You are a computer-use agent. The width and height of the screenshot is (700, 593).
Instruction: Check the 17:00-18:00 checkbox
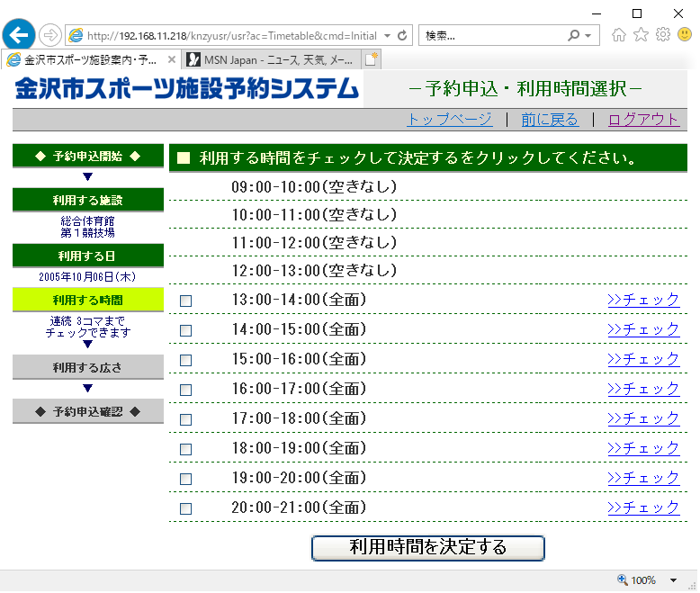(185, 419)
